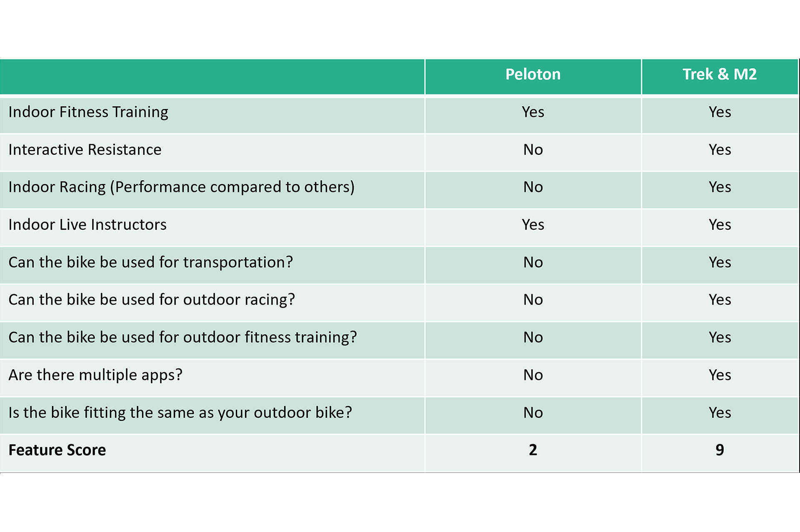Select the Indoor Fitness Training row label
This screenshot has height=532, width=800.
[x=88, y=112]
